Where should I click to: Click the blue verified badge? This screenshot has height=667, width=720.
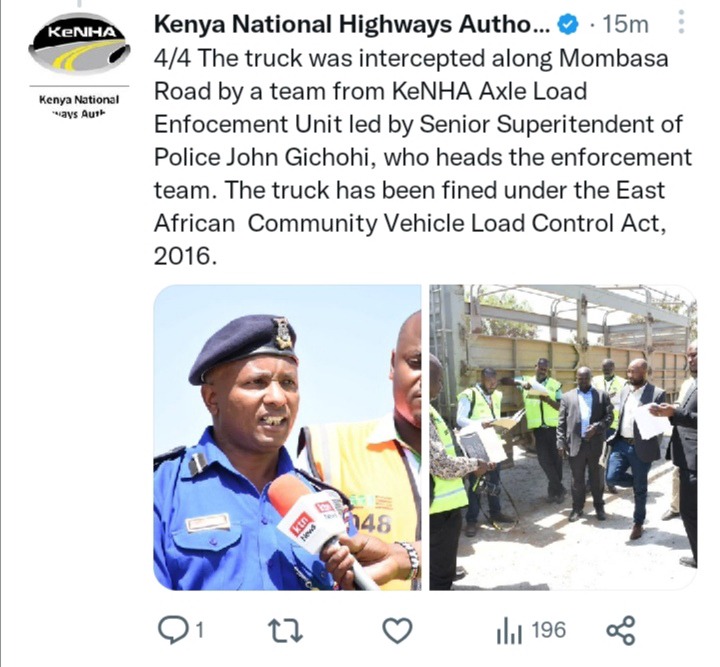click(568, 24)
